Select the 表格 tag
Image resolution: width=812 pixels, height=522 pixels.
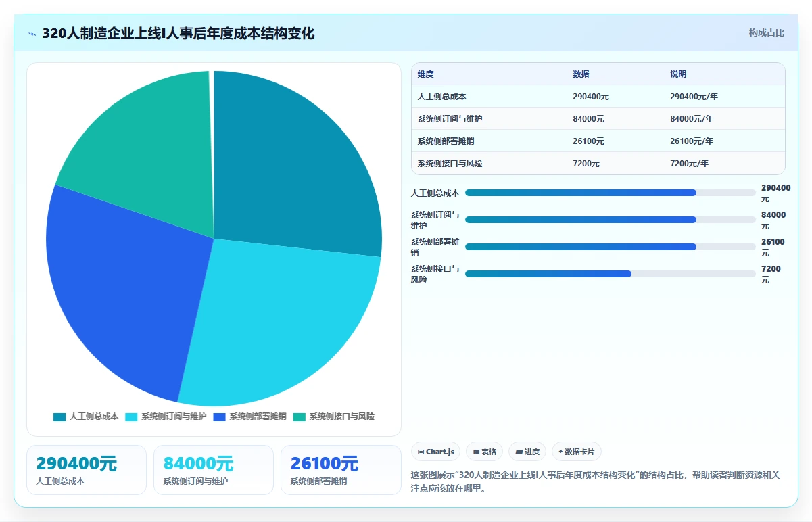coord(485,452)
